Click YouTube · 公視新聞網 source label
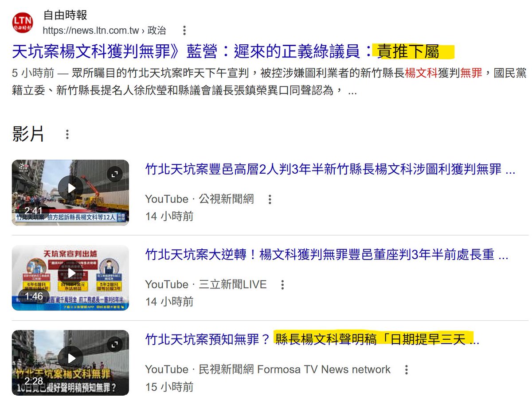The height and width of the screenshot is (396, 532). tap(199, 199)
